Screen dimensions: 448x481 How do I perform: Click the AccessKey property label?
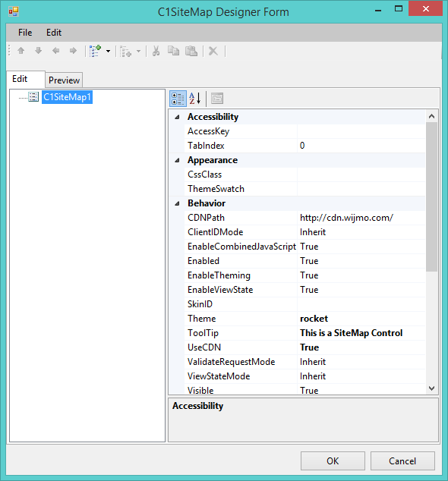pos(209,131)
